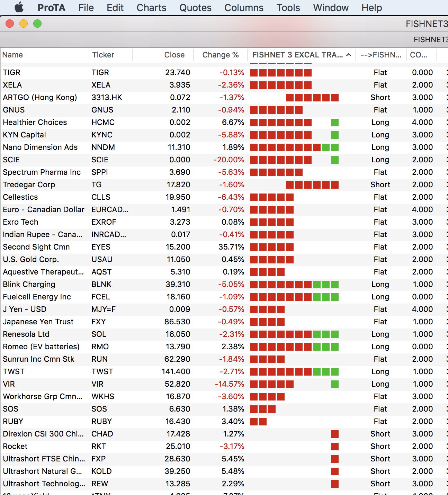Viewport: 448px width, 495px height.
Task: Click the CO... column header
Action: tap(421, 55)
